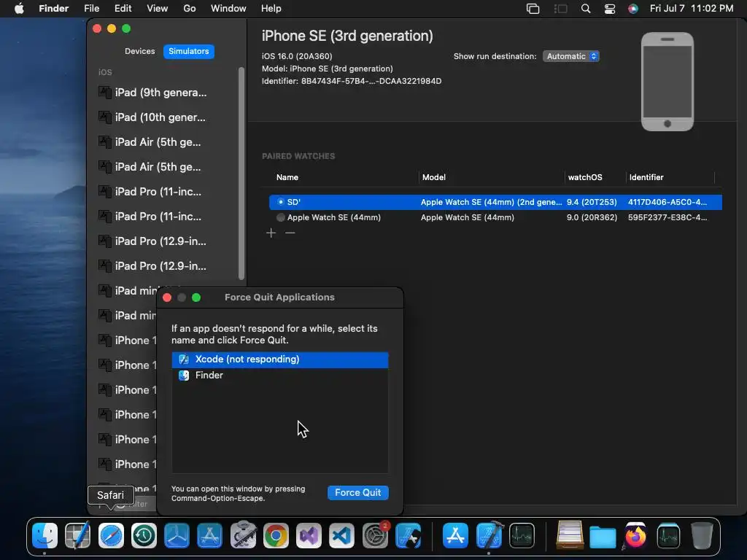The height and width of the screenshot is (560, 747).
Task: Launch the Simulator app from the Dock
Action: click(408, 536)
